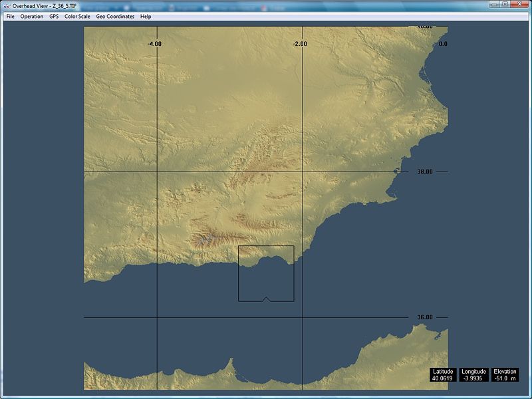532x399 pixels.
Task: Open the Geo Coordinates menu
Action: [x=115, y=16]
